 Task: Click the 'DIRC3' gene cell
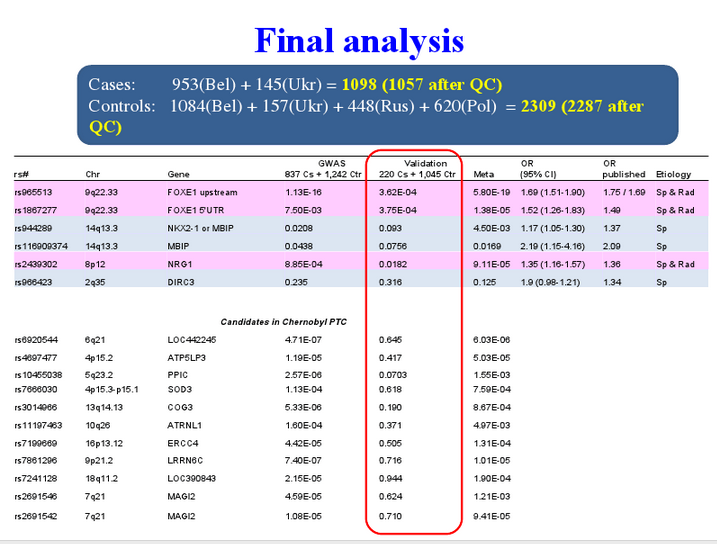click(181, 283)
